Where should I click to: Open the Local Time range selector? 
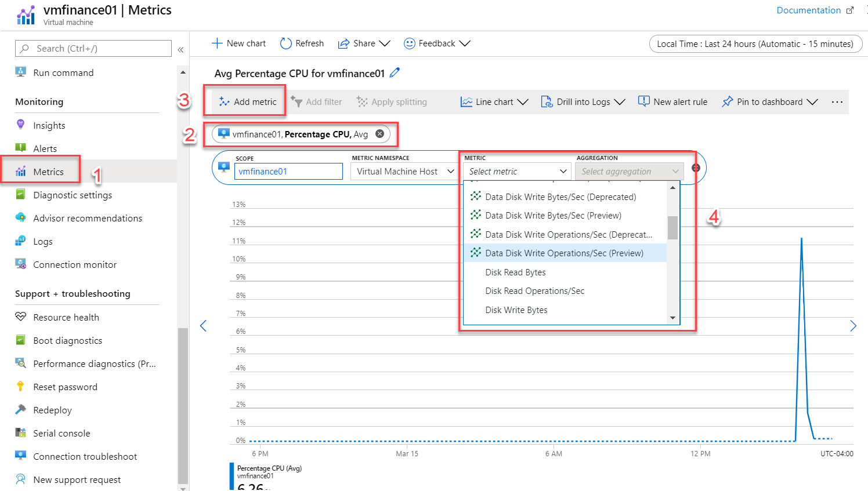pyautogui.click(x=755, y=44)
